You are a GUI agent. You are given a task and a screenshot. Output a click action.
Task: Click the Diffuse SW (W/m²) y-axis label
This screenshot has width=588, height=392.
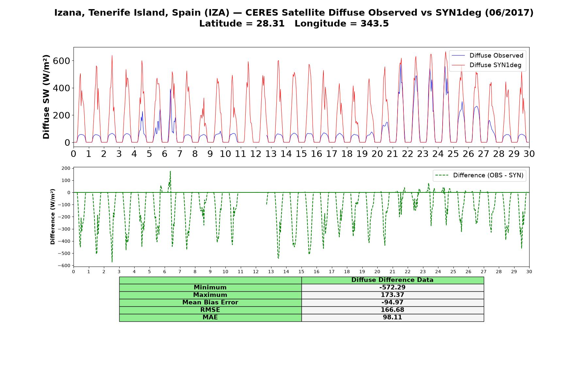(x=46, y=97)
